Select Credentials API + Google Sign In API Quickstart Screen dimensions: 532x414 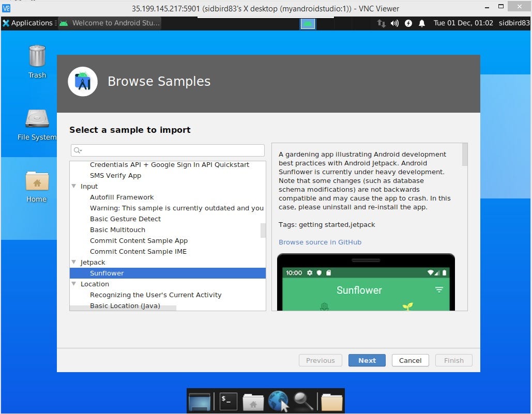coord(169,164)
